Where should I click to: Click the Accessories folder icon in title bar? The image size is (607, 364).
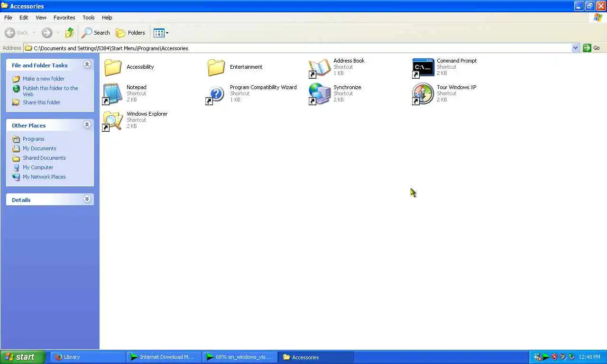[x=5, y=6]
